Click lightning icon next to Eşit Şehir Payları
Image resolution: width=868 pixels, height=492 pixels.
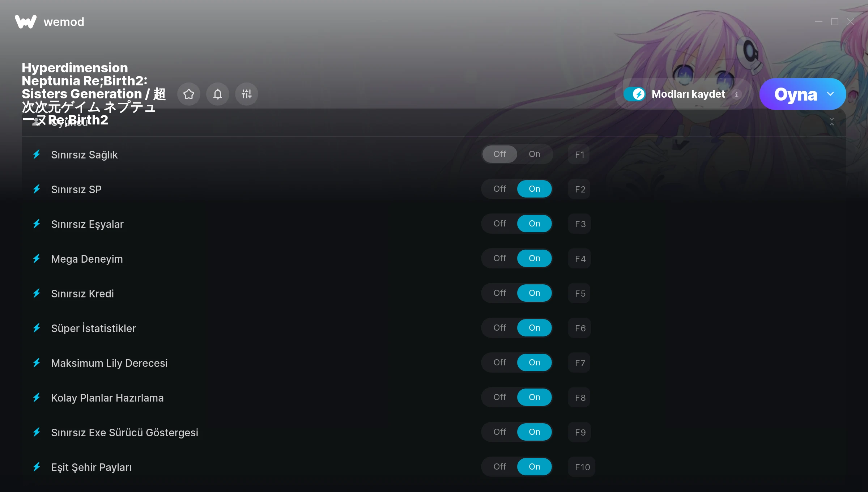click(37, 467)
